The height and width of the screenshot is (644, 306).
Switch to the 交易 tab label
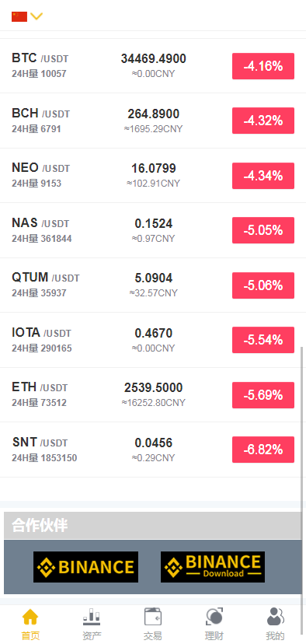pyautogui.click(x=153, y=635)
